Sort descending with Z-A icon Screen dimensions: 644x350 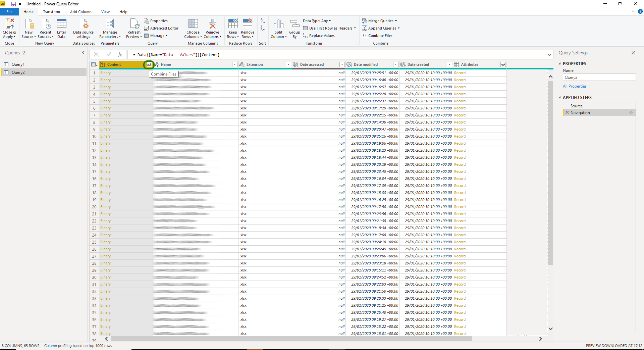pos(263,28)
